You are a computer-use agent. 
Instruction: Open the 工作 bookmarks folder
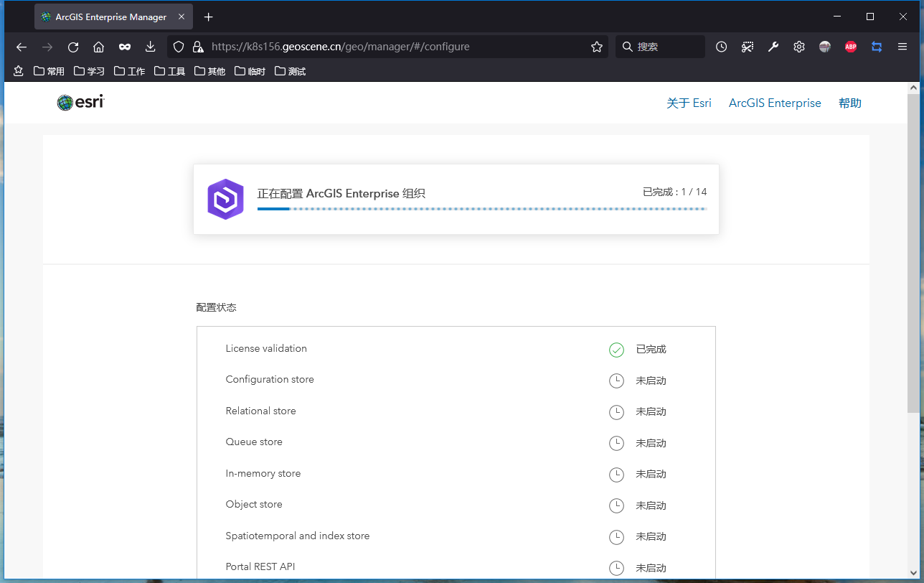pyautogui.click(x=129, y=71)
